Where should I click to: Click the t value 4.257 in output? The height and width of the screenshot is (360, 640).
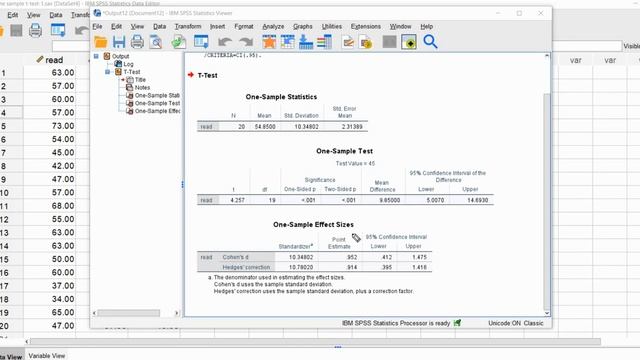click(237, 200)
